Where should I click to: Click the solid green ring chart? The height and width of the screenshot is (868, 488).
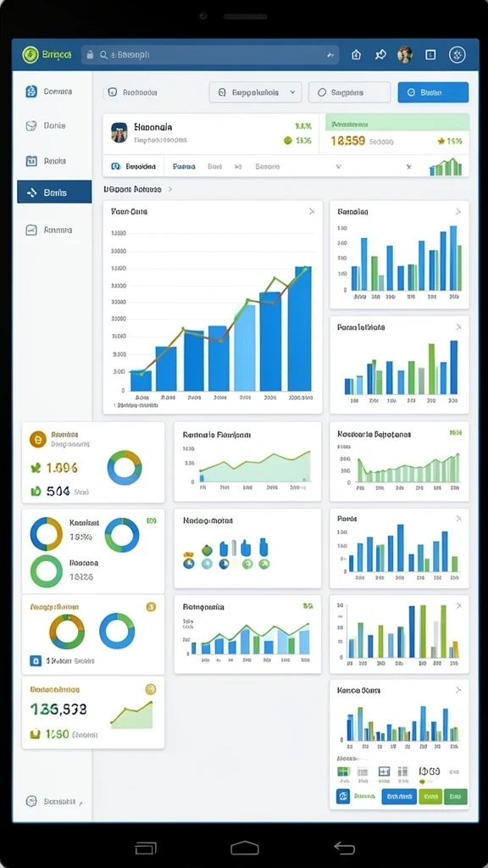[x=47, y=570]
